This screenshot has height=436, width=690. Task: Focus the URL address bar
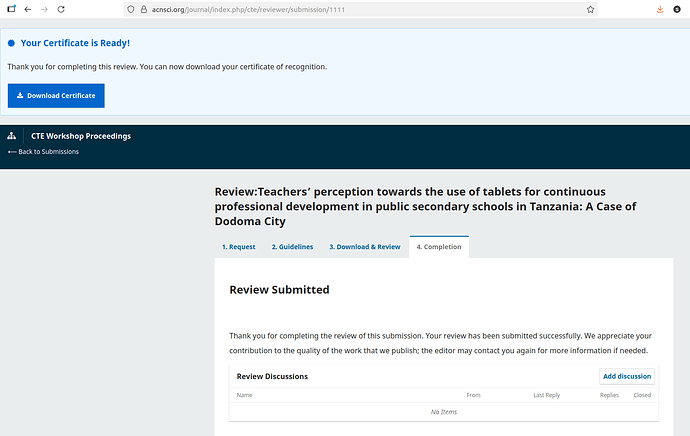click(x=360, y=9)
